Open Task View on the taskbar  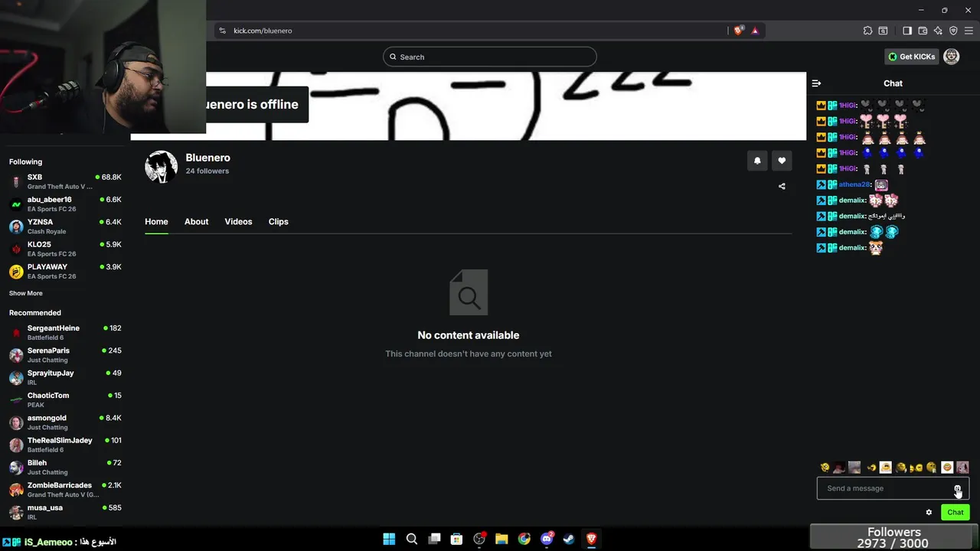434,539
